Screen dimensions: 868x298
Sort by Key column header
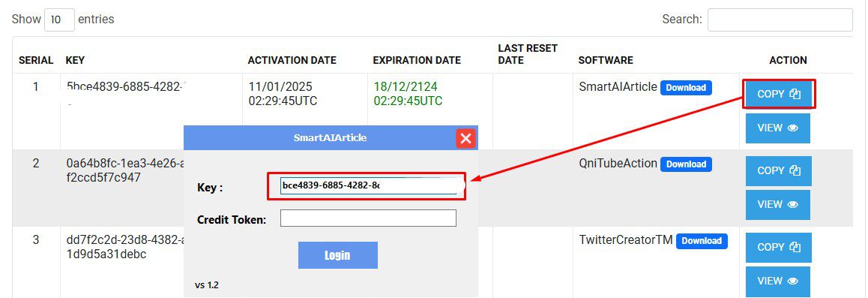(x=75, y=60)
